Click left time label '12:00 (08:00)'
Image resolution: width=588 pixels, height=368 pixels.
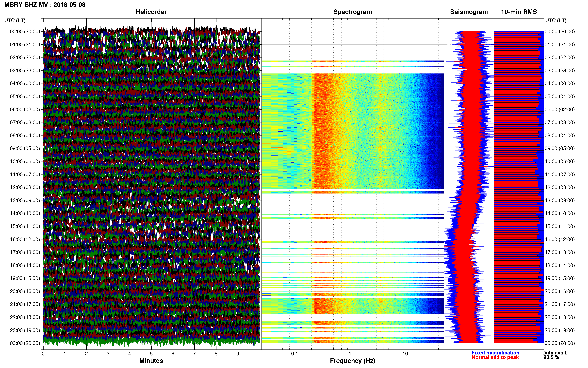tap(25, 187)
